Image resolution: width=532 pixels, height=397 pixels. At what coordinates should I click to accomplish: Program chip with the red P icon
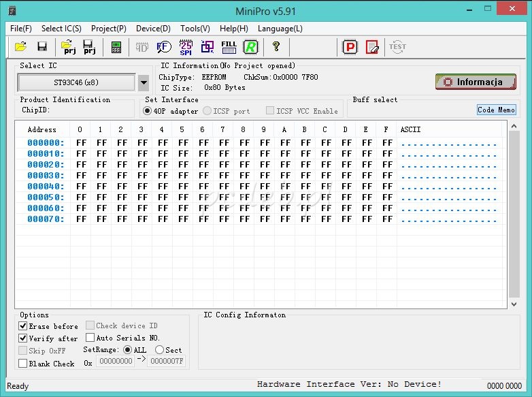click(350, 47)
